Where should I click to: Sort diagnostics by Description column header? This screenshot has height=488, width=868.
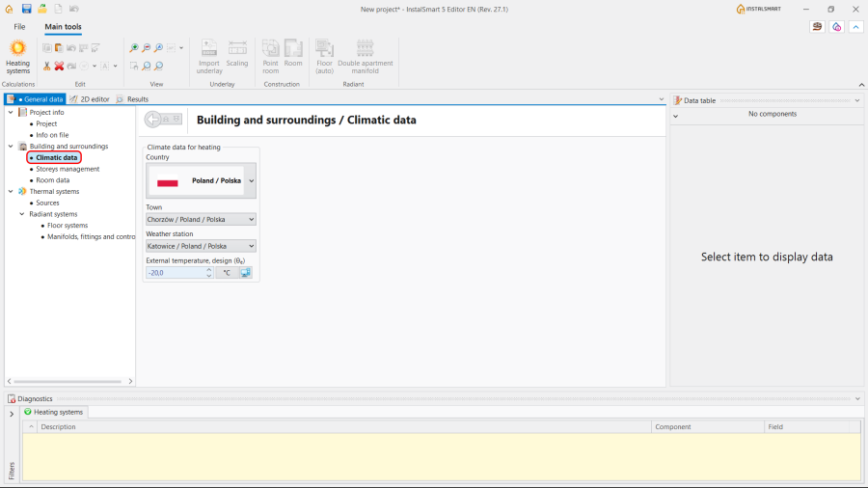tap(343, 426)
